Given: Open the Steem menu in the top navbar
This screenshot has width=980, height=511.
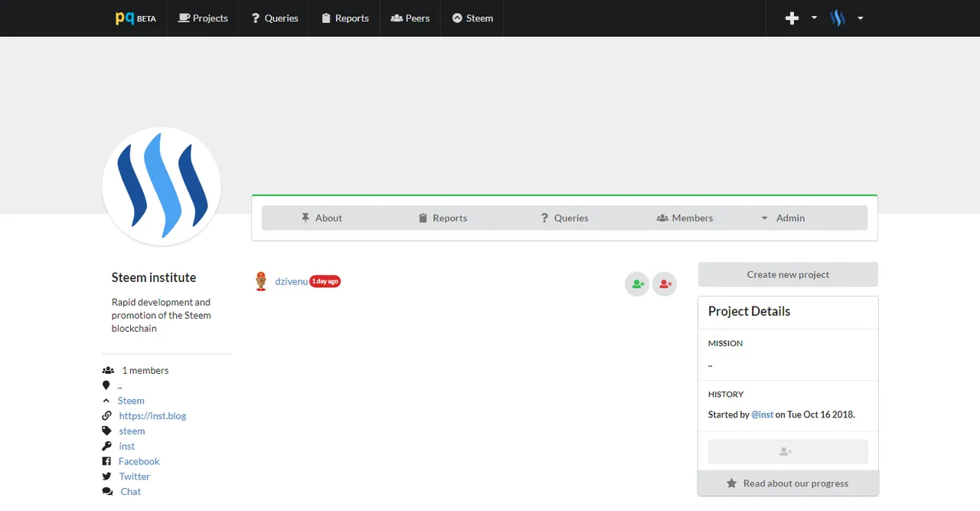Looking at the screenshot, I should pyautogui.click(x=472, y=18).
